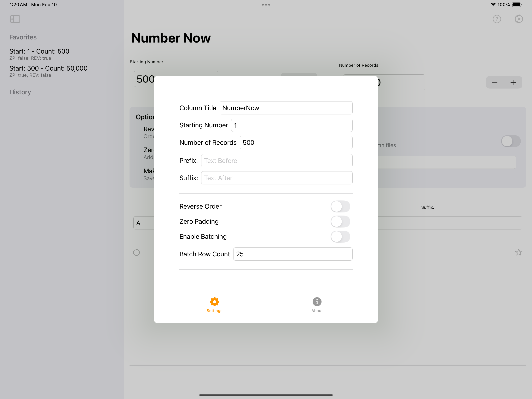Tap the favorite star icon
Image resolution: width=532 pixels, height=399 pixels.
point(518,252)
